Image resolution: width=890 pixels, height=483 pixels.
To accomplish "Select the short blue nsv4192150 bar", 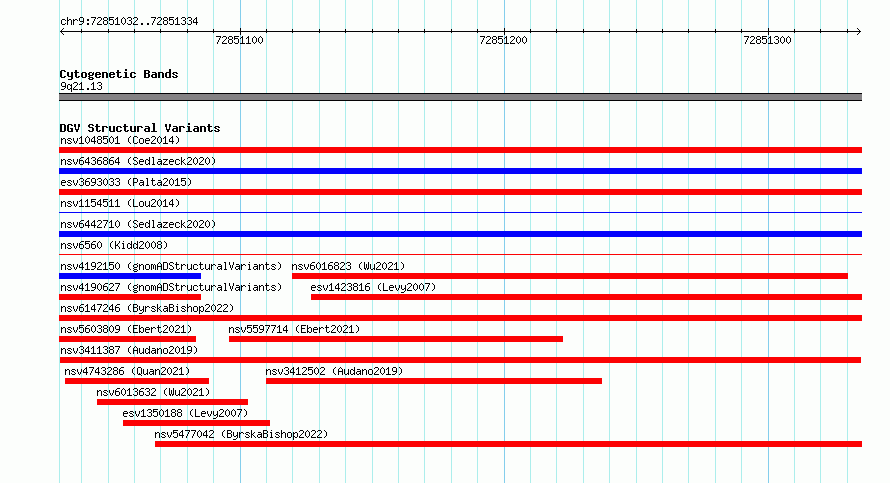I will (130, 276).
